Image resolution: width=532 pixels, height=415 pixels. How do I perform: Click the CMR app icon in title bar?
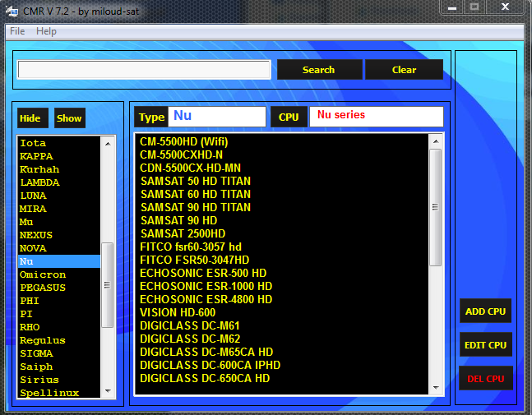12,12
